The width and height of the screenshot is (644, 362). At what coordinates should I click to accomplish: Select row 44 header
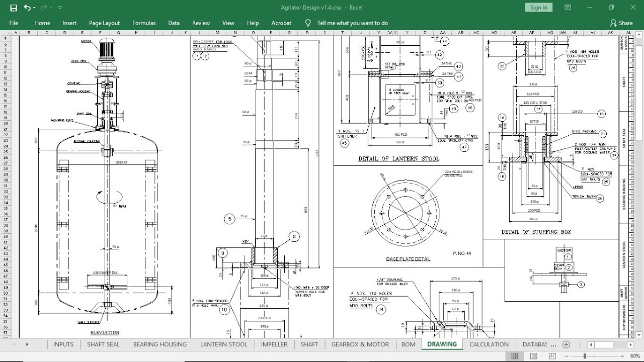click(6, 259)
